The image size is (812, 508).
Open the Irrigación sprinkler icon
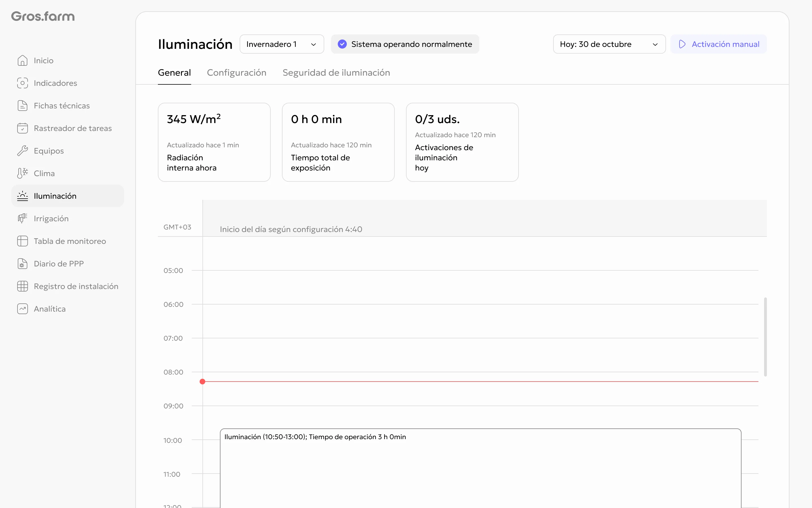coord(23,218)
